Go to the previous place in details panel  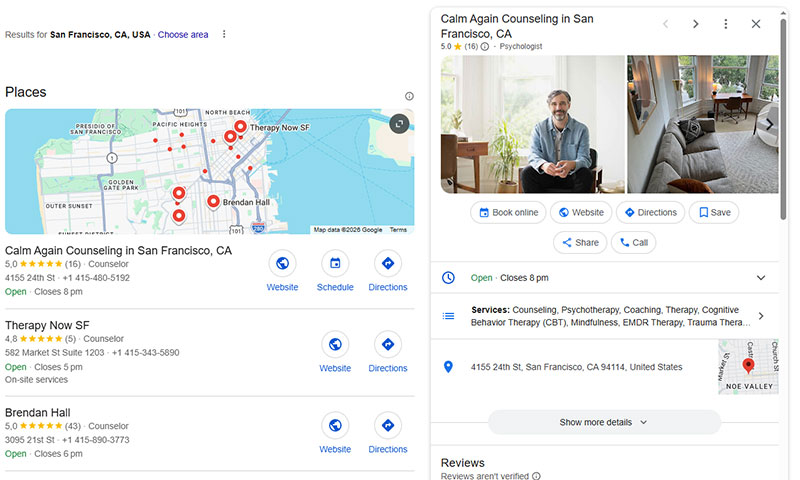coord(665,24)
